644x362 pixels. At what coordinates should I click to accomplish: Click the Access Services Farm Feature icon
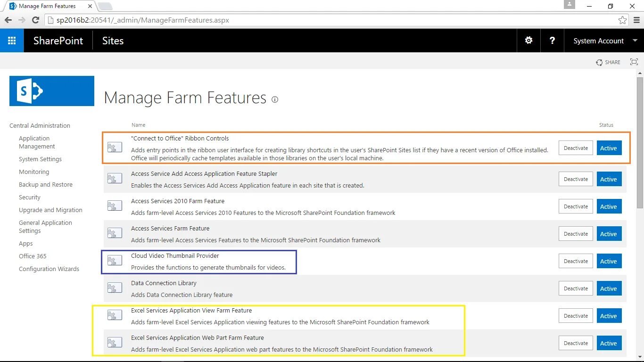click(115, 233)
